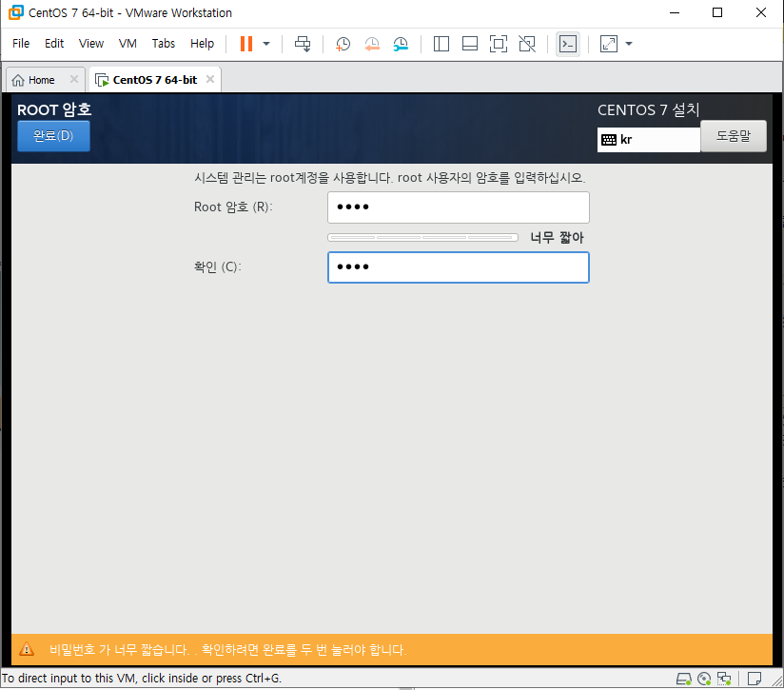
Task: Open the Help menu
Action: 202,44
